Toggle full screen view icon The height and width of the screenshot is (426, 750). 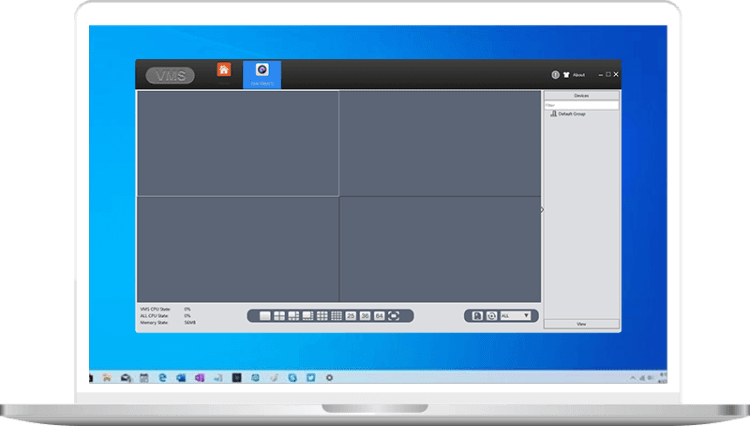[x=394, y=316]
